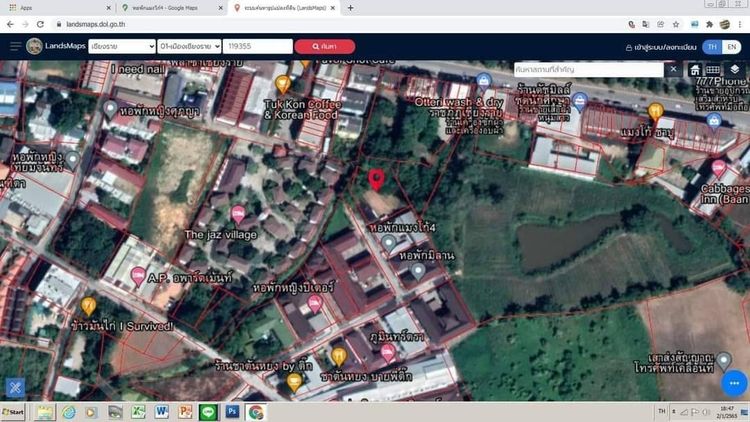Open the district office dropdown
The image size is (750, 422).
pyautogui.click(x=190, y=46)
